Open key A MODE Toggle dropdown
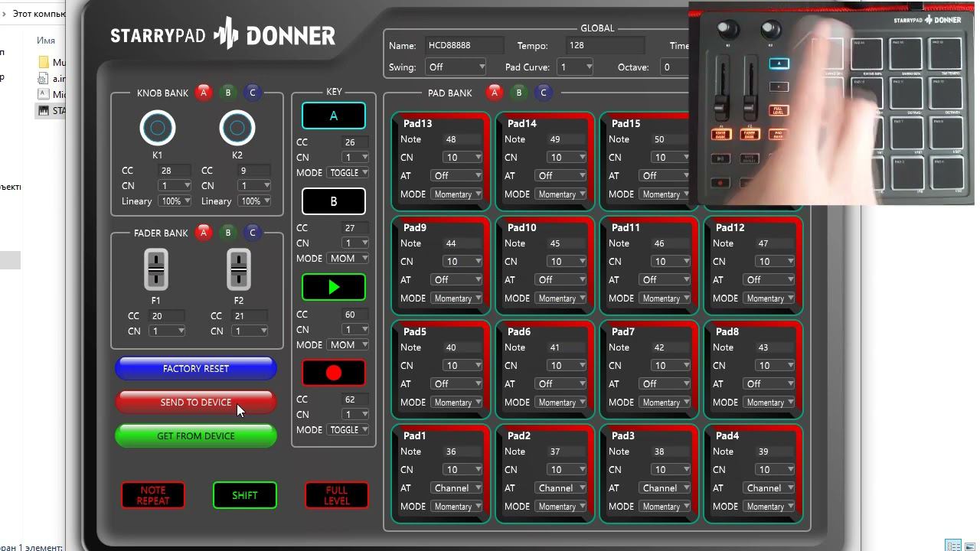 coord(348,173)
